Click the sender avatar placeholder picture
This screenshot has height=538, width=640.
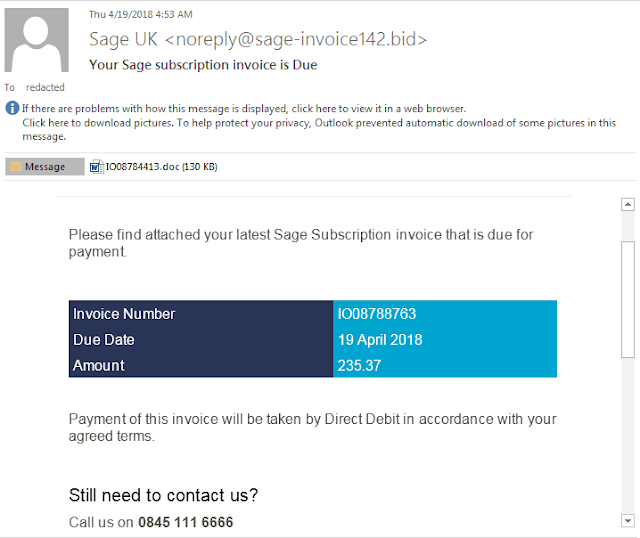pos(36,40)
